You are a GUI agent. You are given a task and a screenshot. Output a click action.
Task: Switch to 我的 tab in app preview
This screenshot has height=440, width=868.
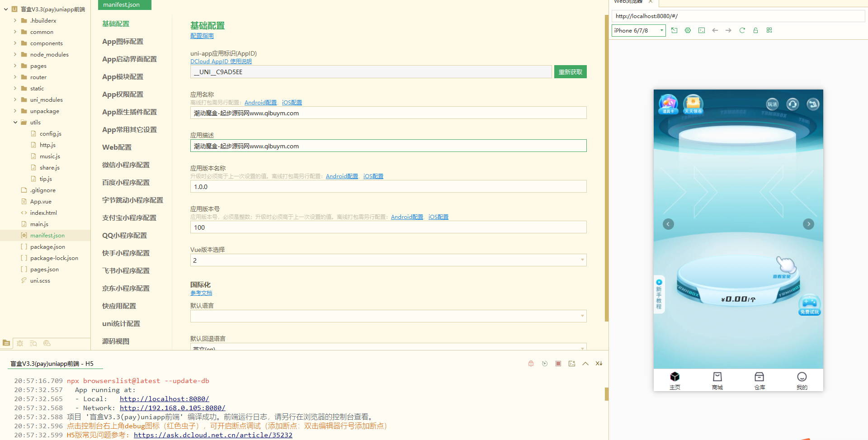click(x=802, y=381)
